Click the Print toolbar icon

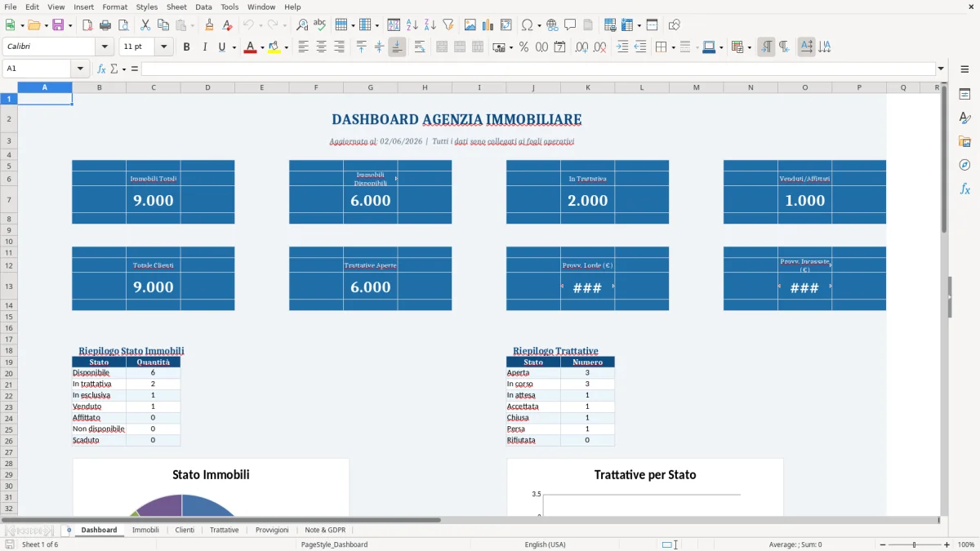[105, 25]
